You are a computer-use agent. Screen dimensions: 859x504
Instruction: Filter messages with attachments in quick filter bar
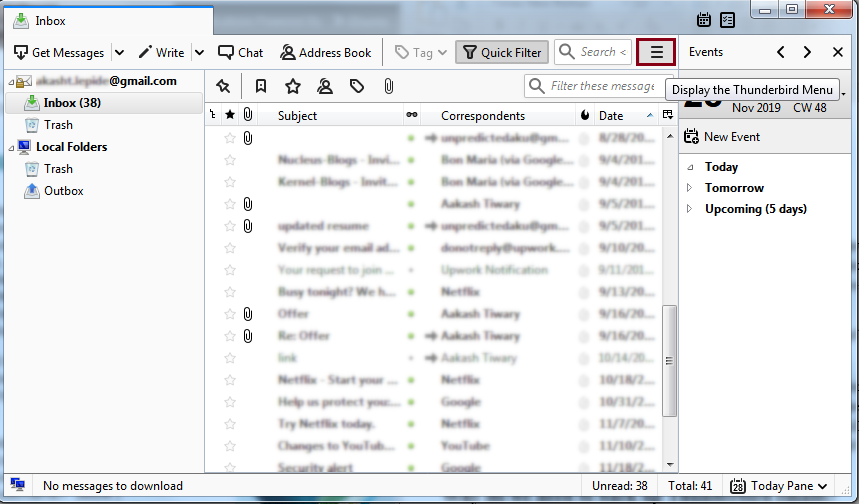coord(389,86)
